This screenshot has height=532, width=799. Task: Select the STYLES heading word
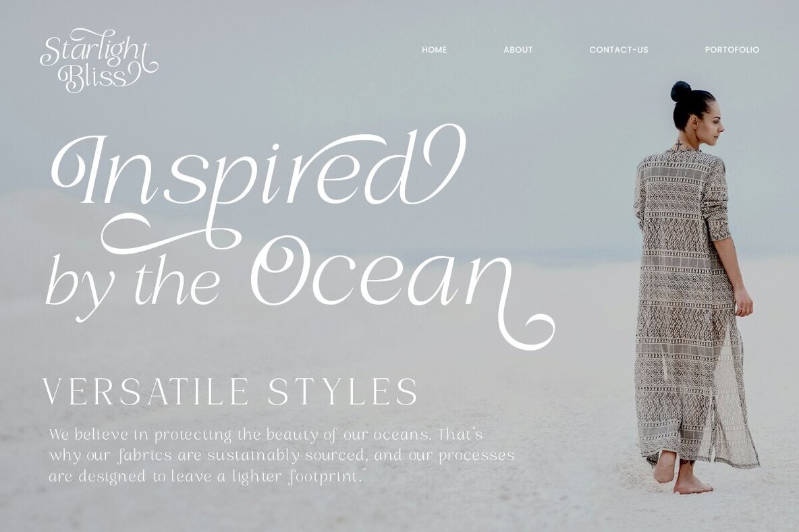pos(342,392)
